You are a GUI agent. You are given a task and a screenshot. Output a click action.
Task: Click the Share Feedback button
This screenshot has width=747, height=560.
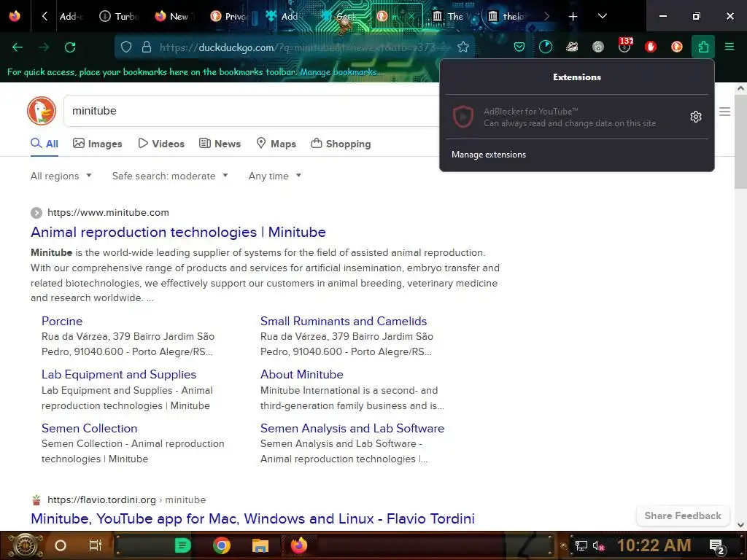[x=683, y=516]
